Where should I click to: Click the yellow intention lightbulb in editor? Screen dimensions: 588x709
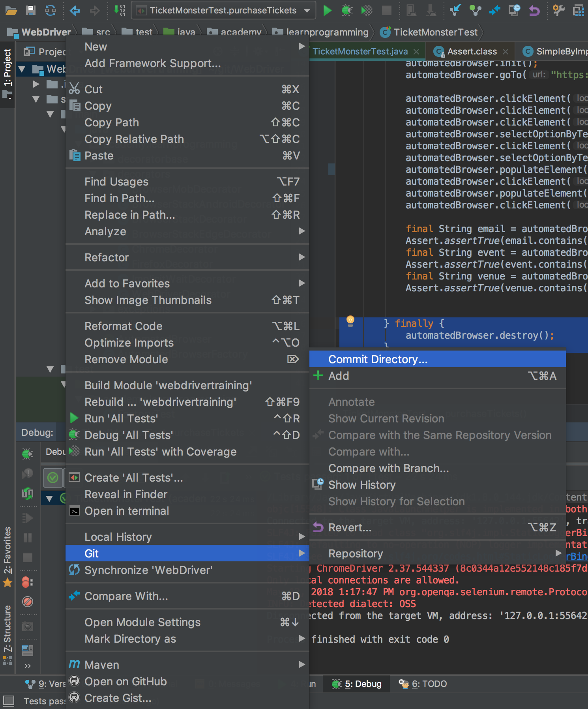[x=350, y=321]
